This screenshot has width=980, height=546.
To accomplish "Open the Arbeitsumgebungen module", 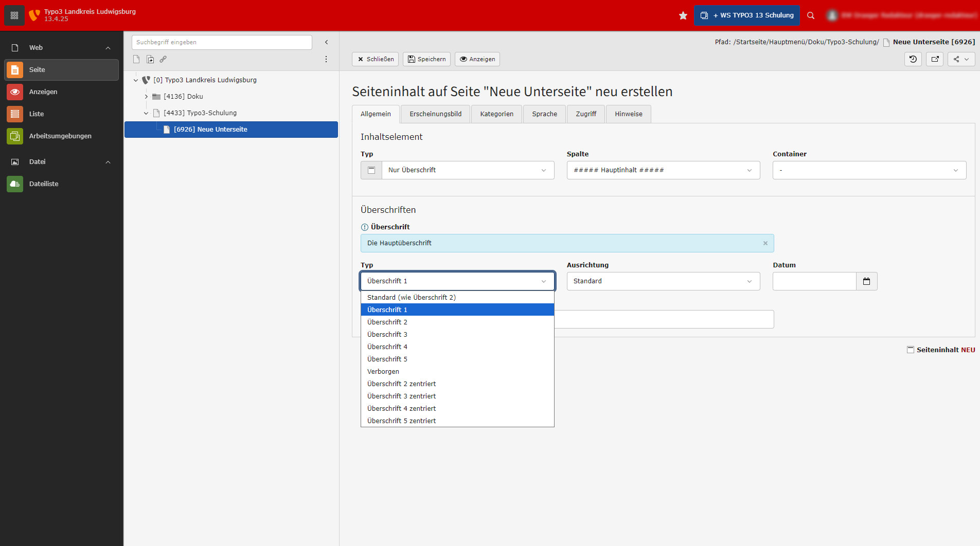I will tap(60, 136).
